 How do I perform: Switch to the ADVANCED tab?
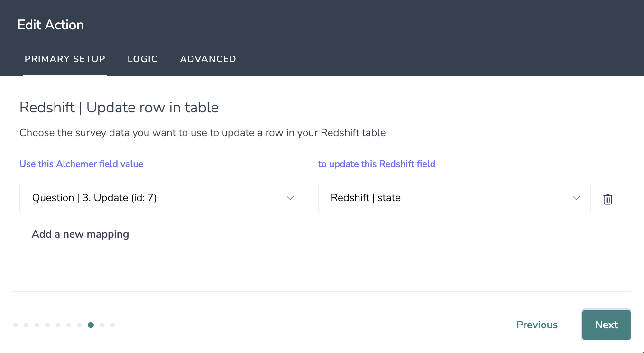click(x=208, y=59)
